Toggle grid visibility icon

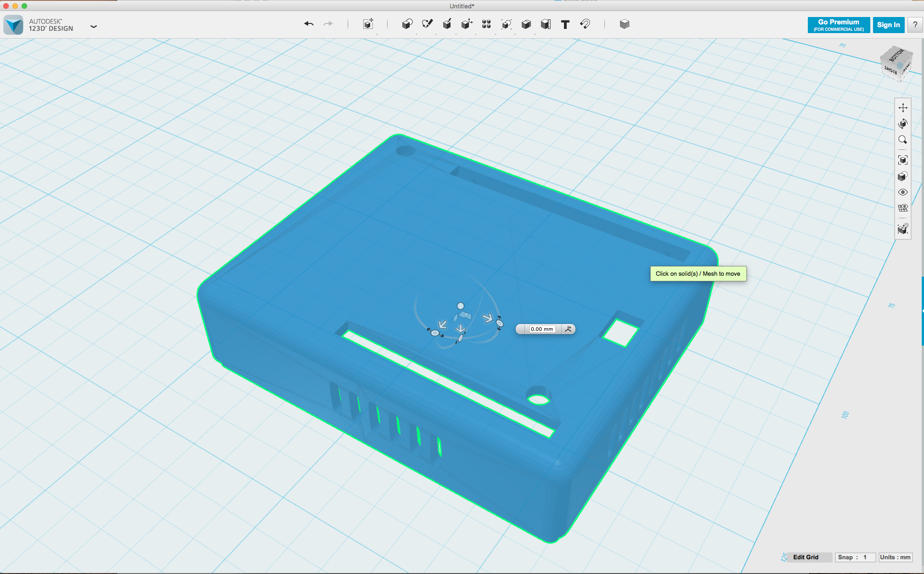[x=903, y=208]
